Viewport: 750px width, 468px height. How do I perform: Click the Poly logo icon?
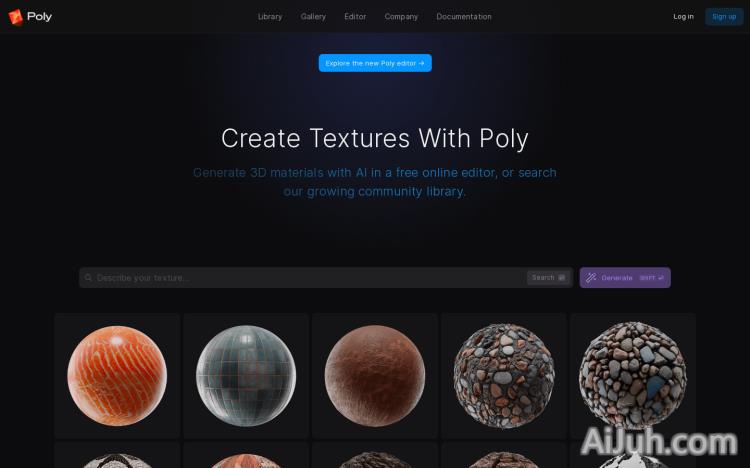tap(15, 17)
